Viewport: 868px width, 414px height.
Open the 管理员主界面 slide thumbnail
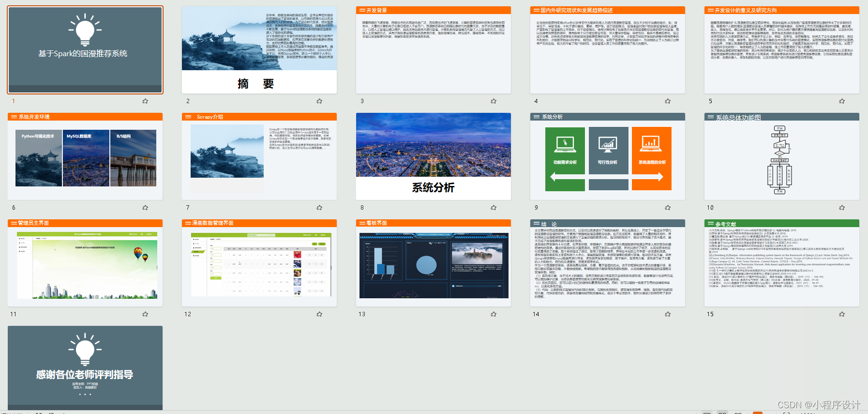click(85, 263)
